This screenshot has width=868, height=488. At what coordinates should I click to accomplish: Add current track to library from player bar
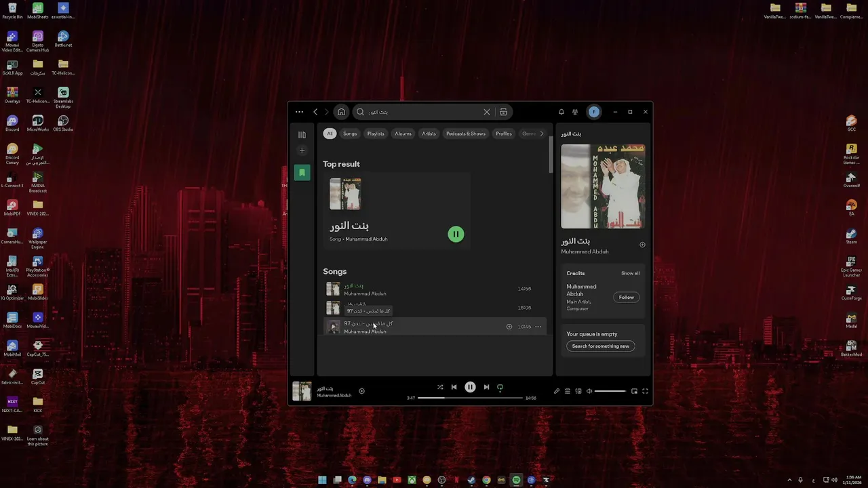361,391
